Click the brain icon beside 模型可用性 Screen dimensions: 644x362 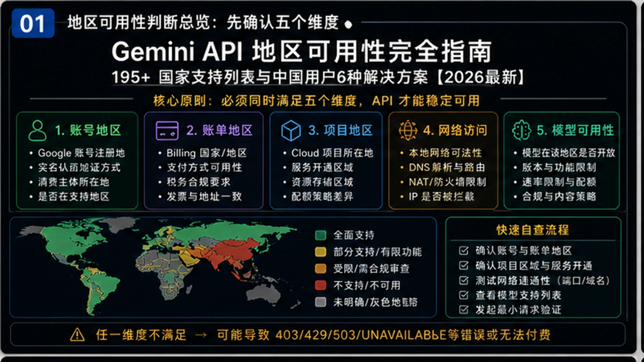click(x=521, y=130)
